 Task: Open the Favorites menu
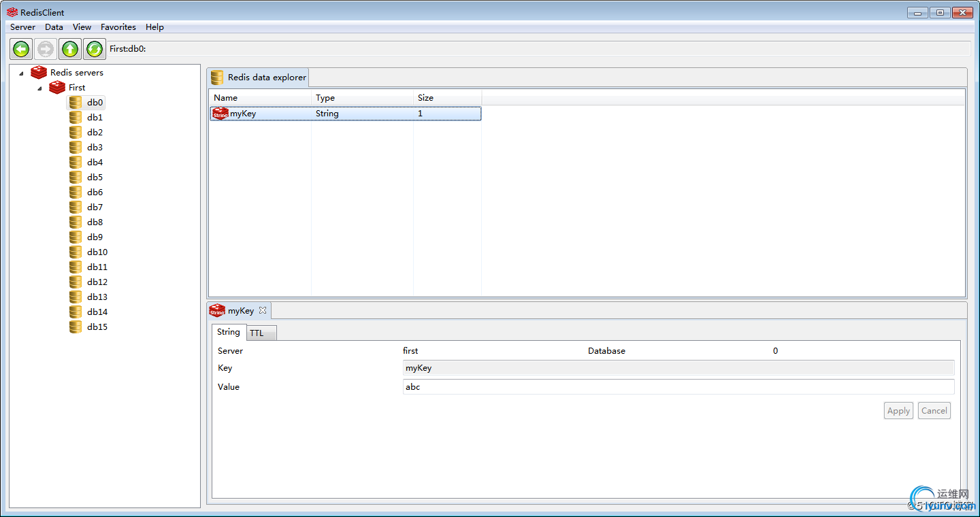(118, 27)
